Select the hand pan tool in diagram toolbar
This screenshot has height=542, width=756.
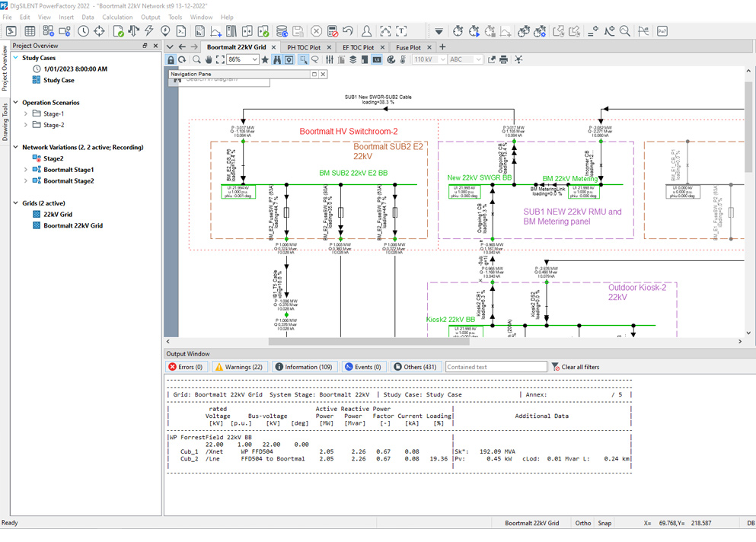pyautogui.click(x=209, y=59)
